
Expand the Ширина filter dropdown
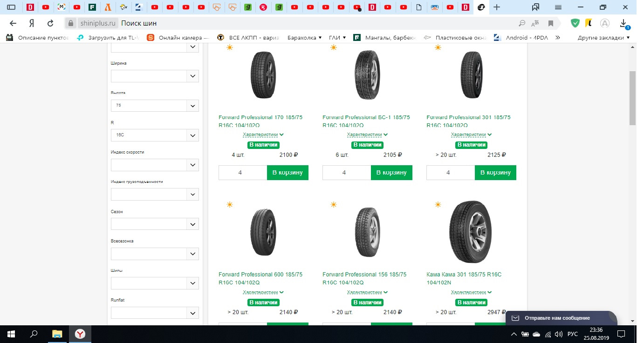tap(155, 76)
